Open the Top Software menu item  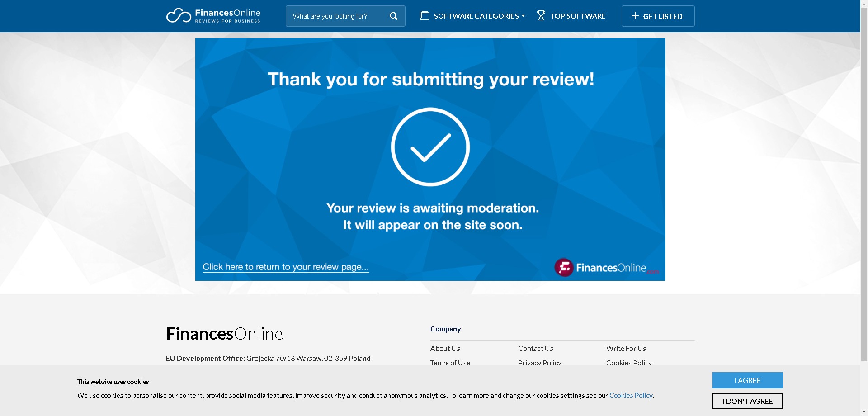point(571,16)
